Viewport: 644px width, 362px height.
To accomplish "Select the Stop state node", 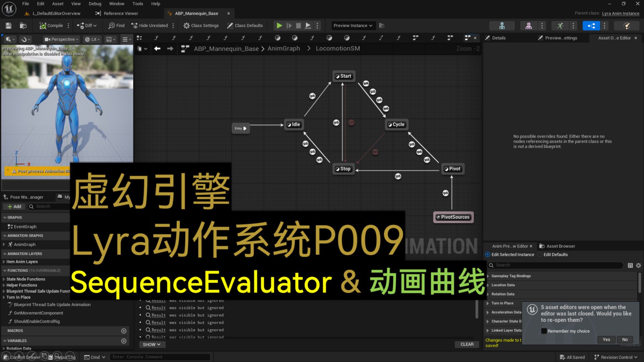I will (343, 169).
